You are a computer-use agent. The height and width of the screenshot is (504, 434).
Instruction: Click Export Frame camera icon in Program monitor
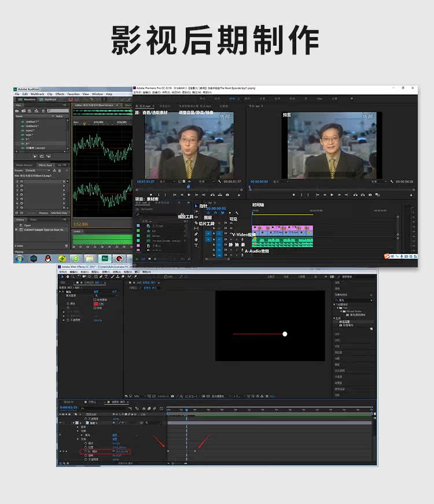370,195
